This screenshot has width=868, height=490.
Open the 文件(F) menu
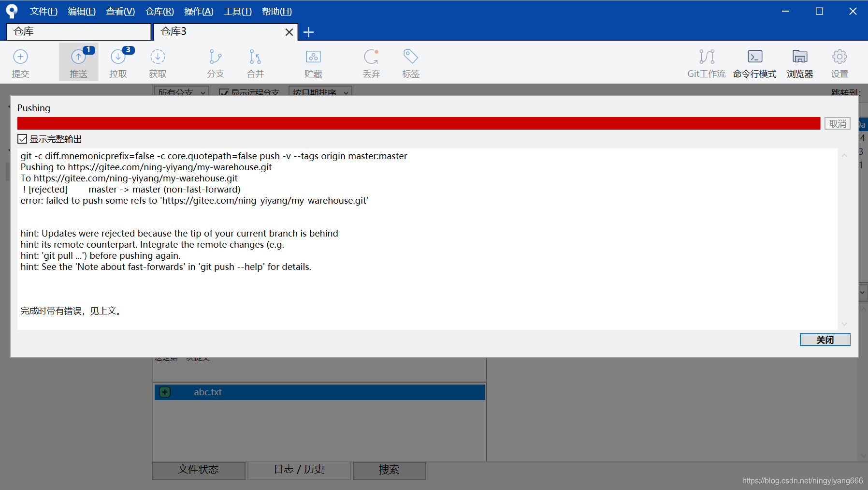pyautogui.click(x=43, y=11)
